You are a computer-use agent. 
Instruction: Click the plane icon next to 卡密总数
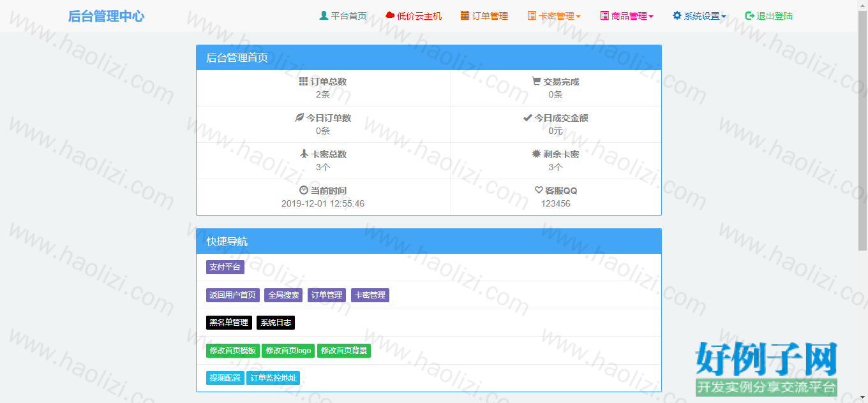304,154
